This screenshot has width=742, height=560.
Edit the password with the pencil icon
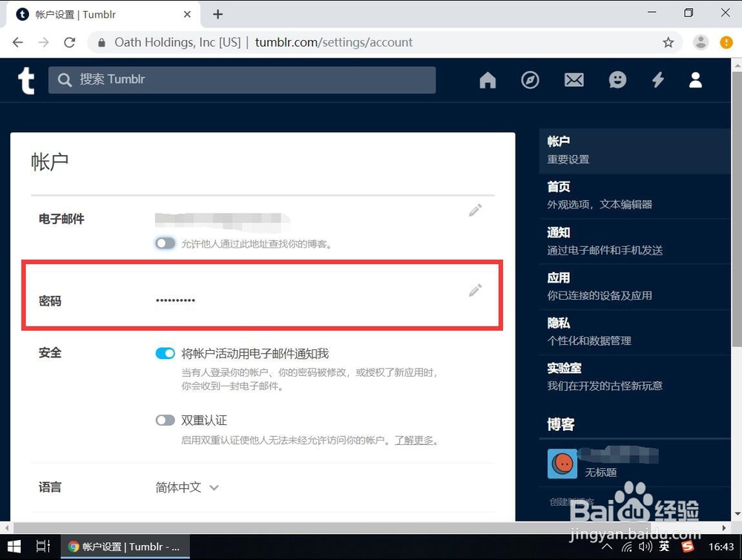tap(475, 290)
